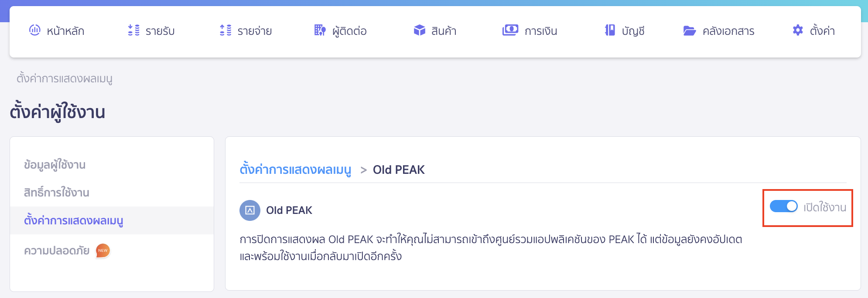This screenshot has width=868, height=298.
Task: Click the Old PEAK app icon
Action: (250, 210)
